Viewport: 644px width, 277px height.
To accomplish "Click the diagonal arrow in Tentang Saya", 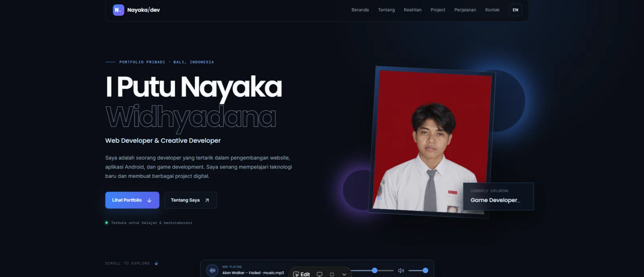I will [x=207, y=200].
